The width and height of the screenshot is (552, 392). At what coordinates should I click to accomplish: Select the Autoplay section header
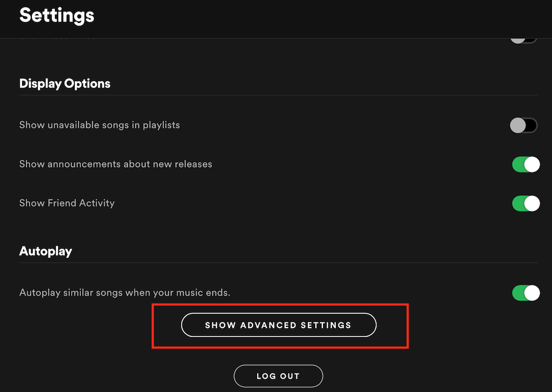coord(45,251)
